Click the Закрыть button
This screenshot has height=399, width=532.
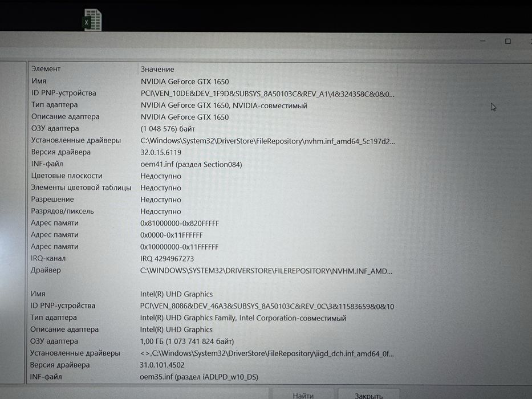368,394
